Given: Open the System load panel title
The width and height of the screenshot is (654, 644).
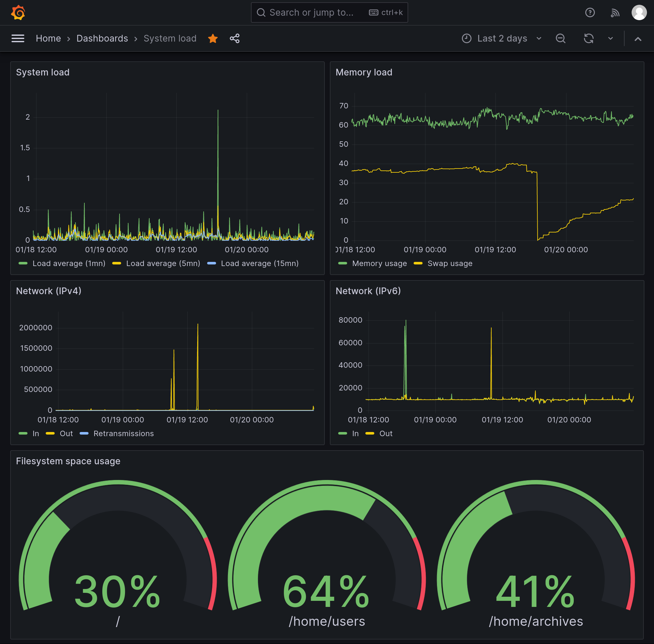Looking at the screenshot, I should 43,72.
